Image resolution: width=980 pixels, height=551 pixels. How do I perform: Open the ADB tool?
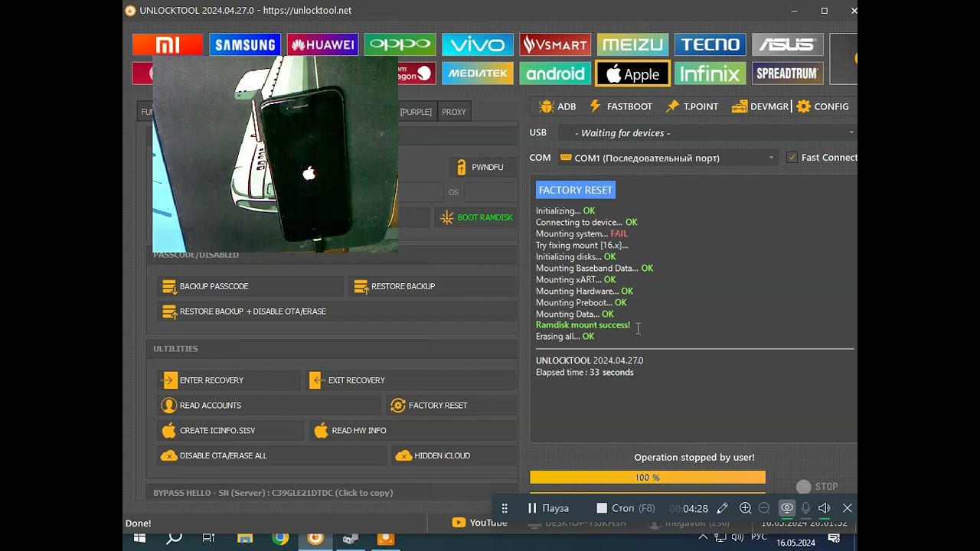[x=557, y=106]
